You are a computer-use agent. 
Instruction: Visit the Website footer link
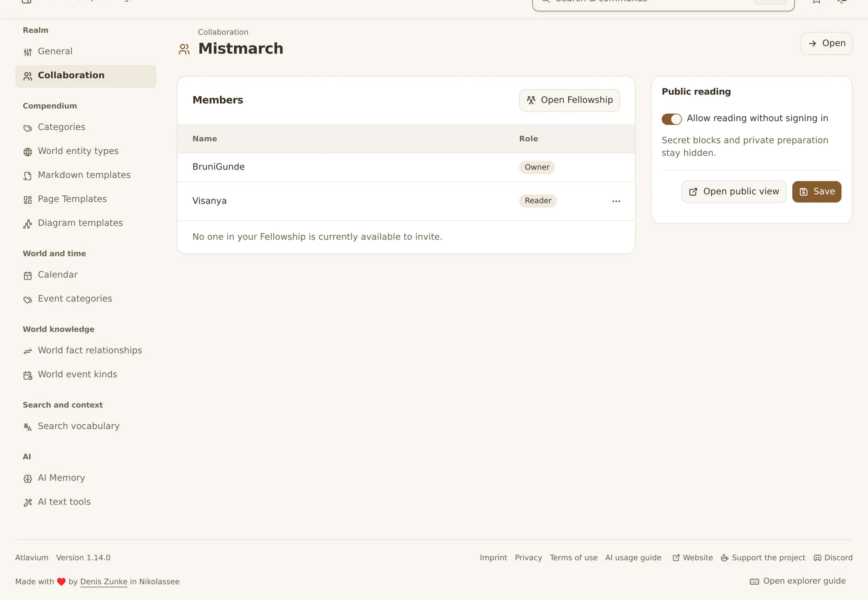coord(692,557)
